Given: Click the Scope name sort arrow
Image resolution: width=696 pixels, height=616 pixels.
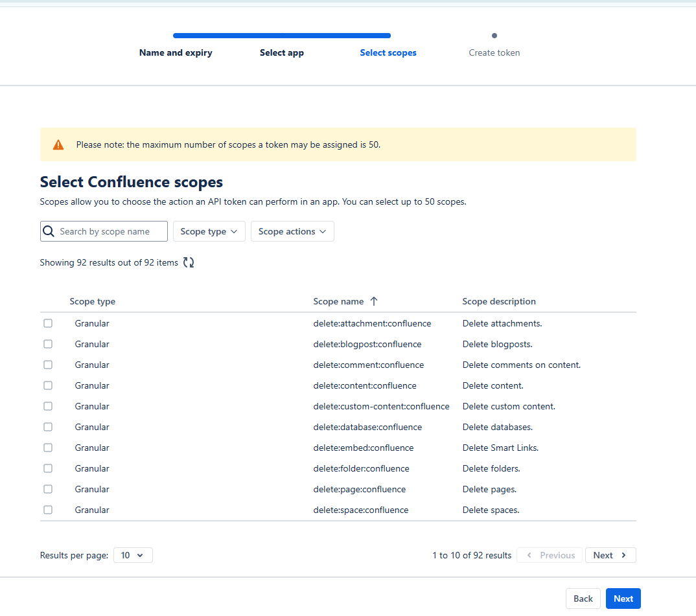Looking at the screenshot, I should [x=374, y=301].
